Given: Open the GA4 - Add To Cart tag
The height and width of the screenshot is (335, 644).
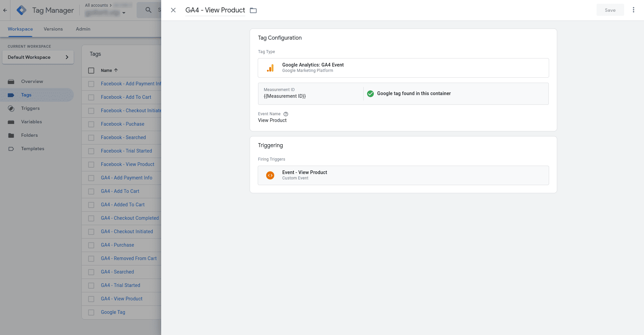Looking at the screenshot, I should (120, 191).
